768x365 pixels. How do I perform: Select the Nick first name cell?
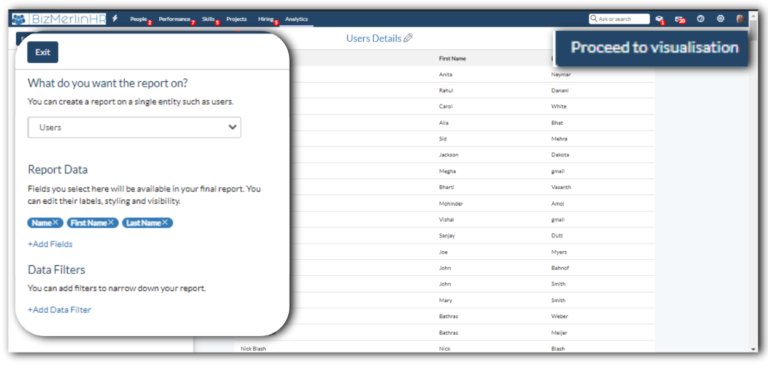pos(444,349)
